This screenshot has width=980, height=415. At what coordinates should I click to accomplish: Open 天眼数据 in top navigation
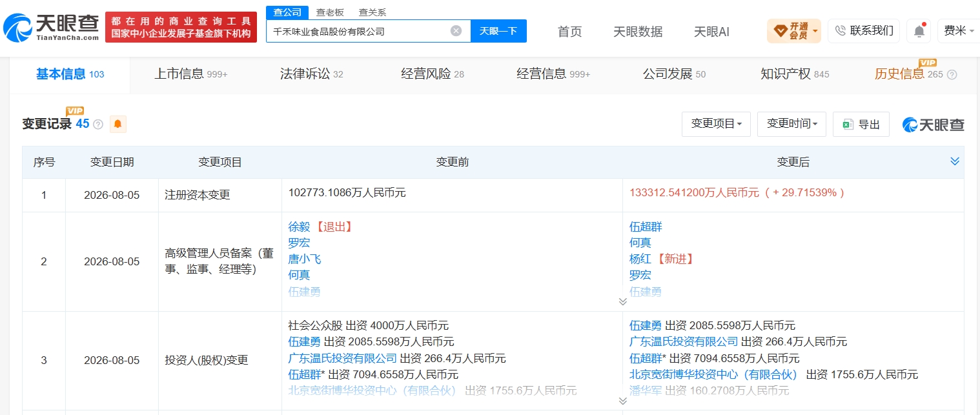(637, 32)
